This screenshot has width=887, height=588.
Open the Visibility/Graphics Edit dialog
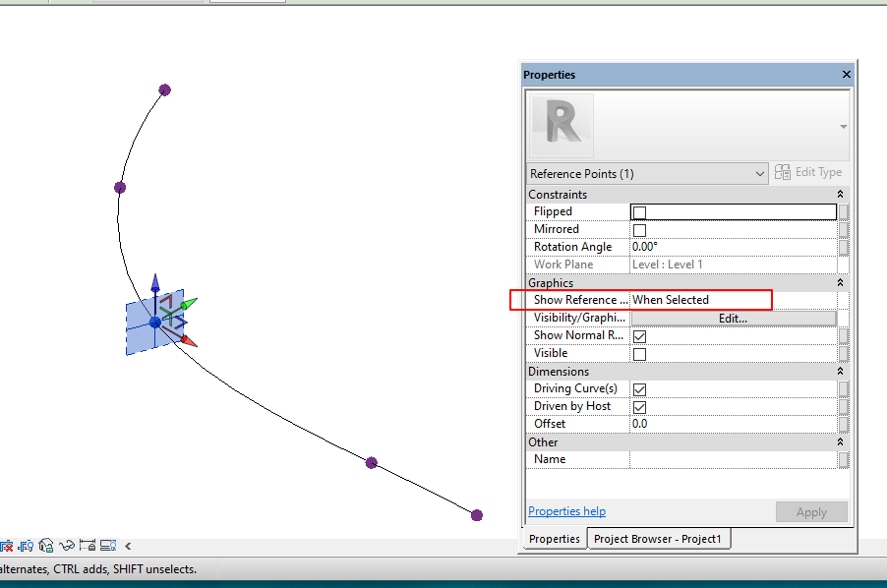(732, 318)
